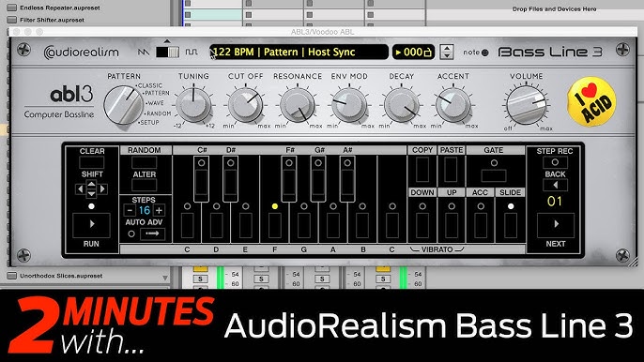The height and width of the screenshot is (362, 644).
Task: Turn the PATTERN mode selector knob
Action: [124, 105]
